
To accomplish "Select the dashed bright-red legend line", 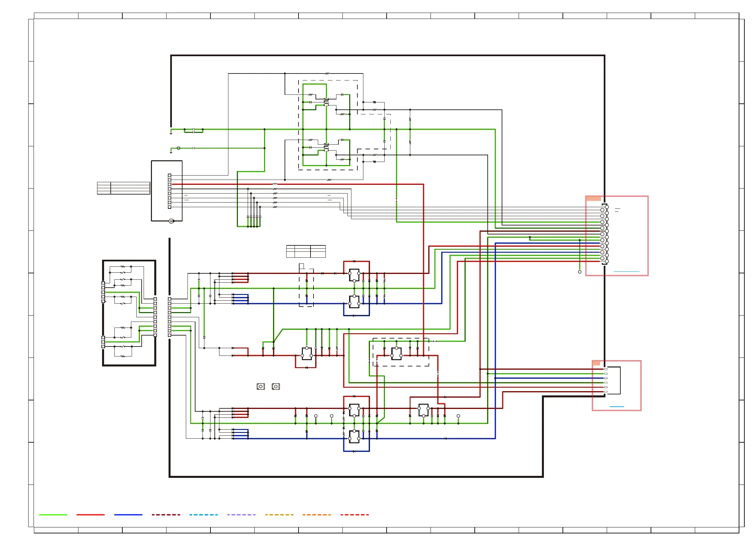I will [354, 514].
